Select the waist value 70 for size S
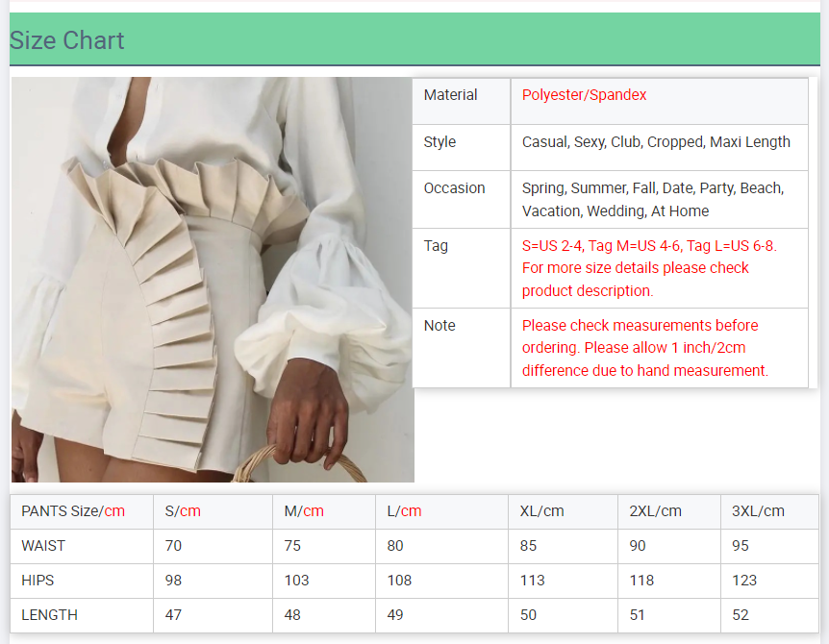 (x=173, y=546)
